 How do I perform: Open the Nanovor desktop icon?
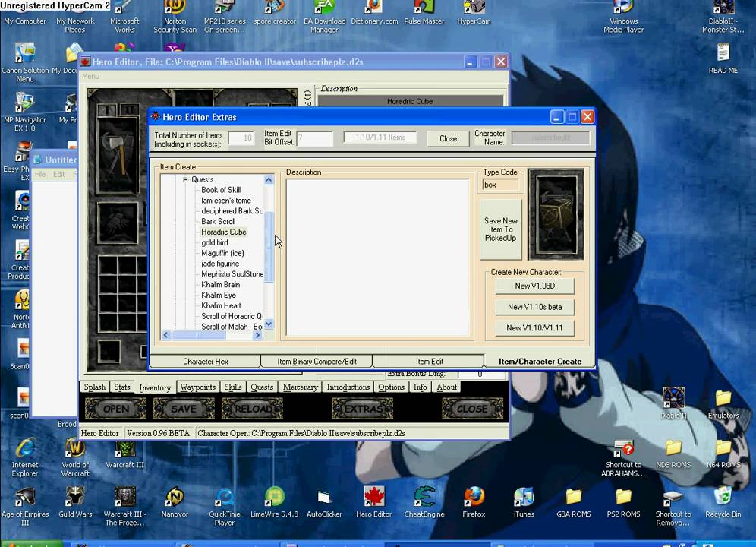point(175,503)
